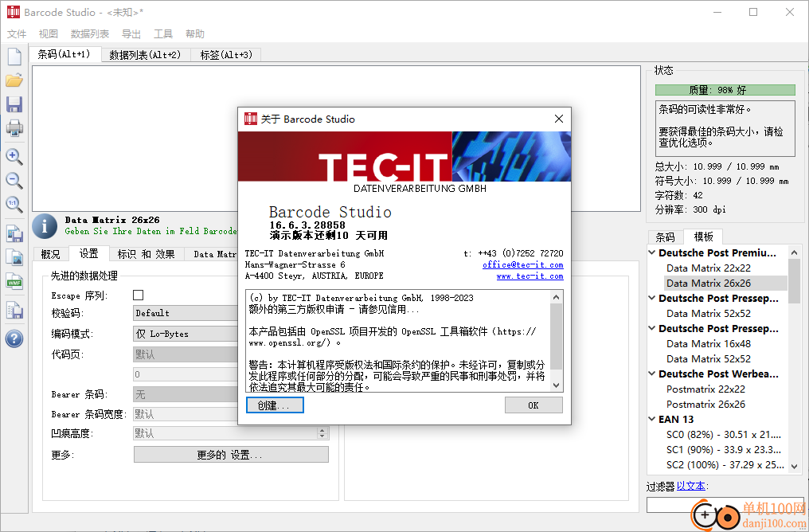Select Data Matrix 22x22 template
The image size is (809, 532).
(x=708, y=268)
